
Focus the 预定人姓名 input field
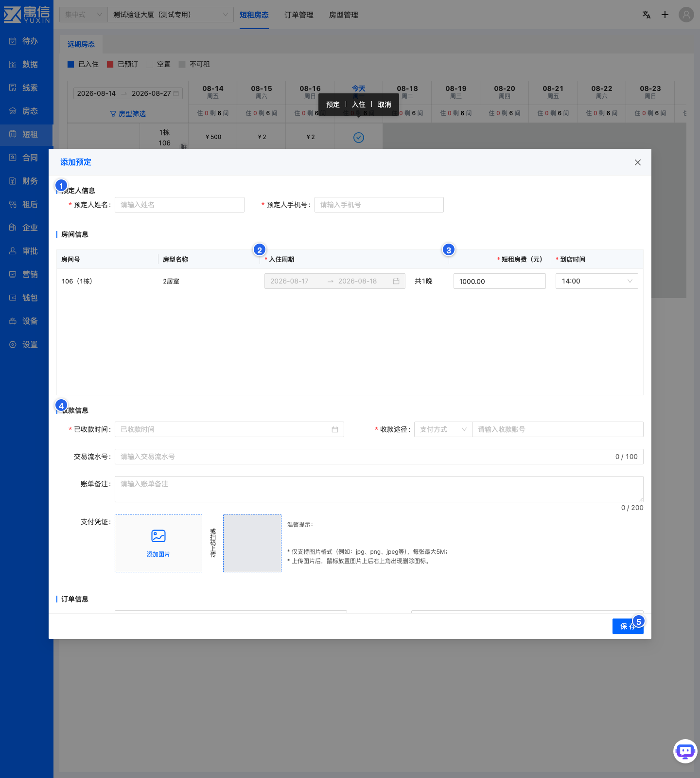coord(179,205)
